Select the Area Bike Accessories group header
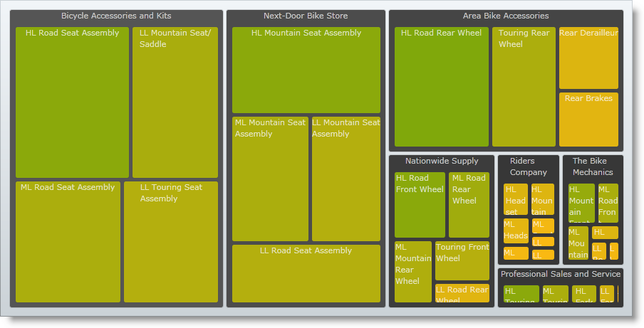 click(506, 16)
